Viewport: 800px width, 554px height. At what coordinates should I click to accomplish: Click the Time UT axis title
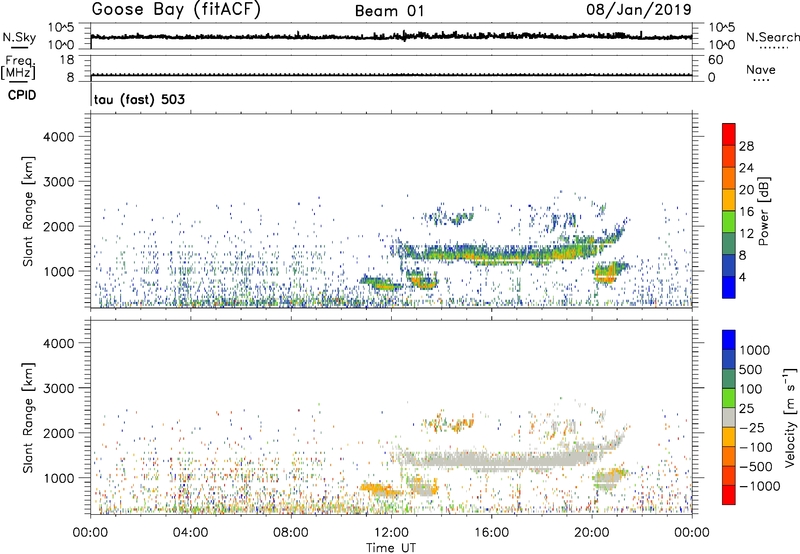click(391, 547)
